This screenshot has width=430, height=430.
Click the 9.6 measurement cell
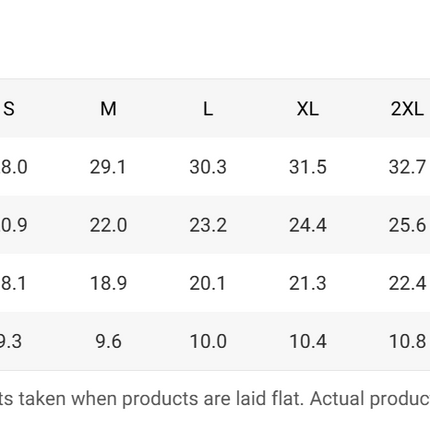tap(108, 341)
